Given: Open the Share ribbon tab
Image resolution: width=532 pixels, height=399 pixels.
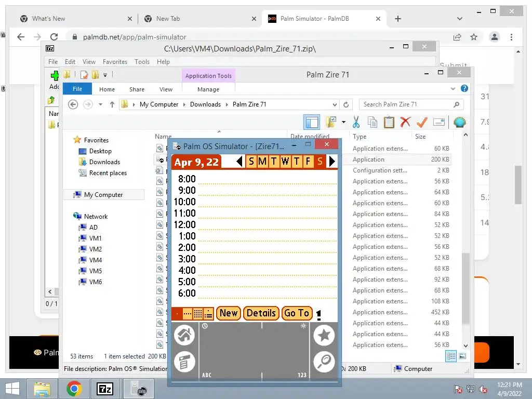Looking at the screenshot, I should point(137,89).
